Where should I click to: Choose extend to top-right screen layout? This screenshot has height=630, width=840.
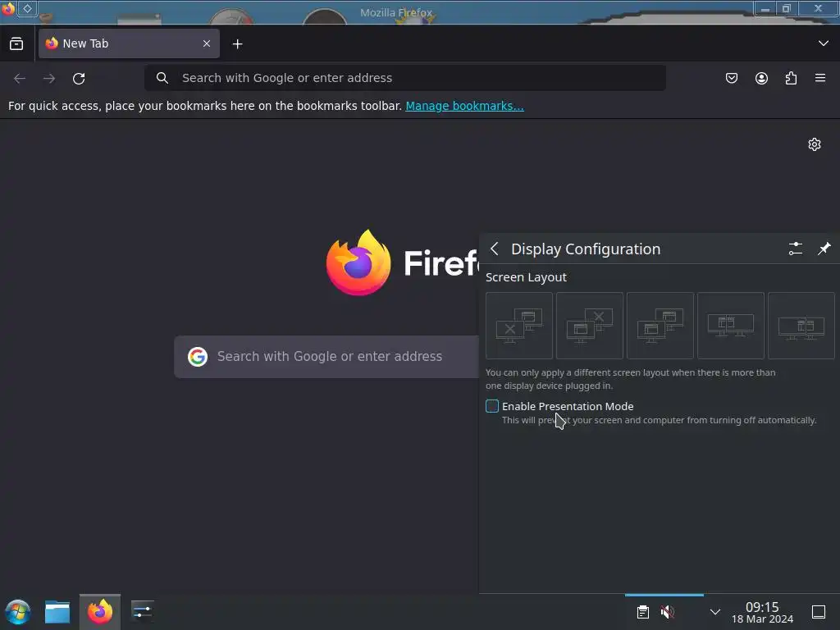click(660, 326)
